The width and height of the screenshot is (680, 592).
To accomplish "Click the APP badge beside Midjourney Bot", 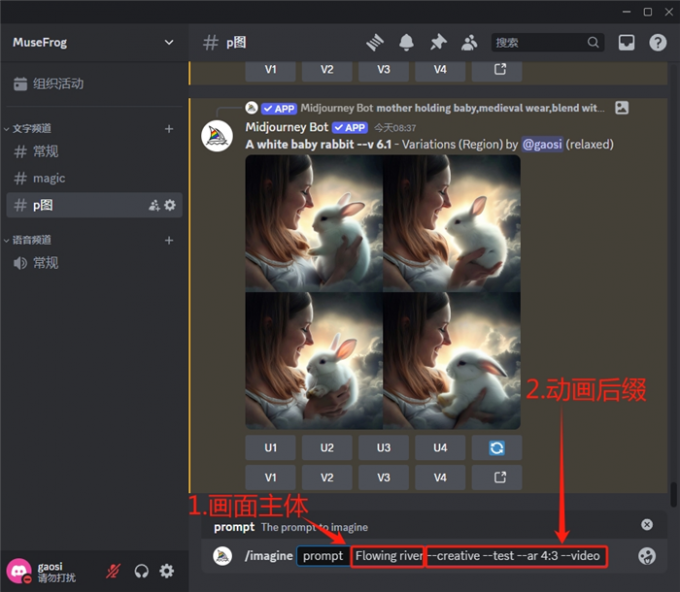I will 350,128.
